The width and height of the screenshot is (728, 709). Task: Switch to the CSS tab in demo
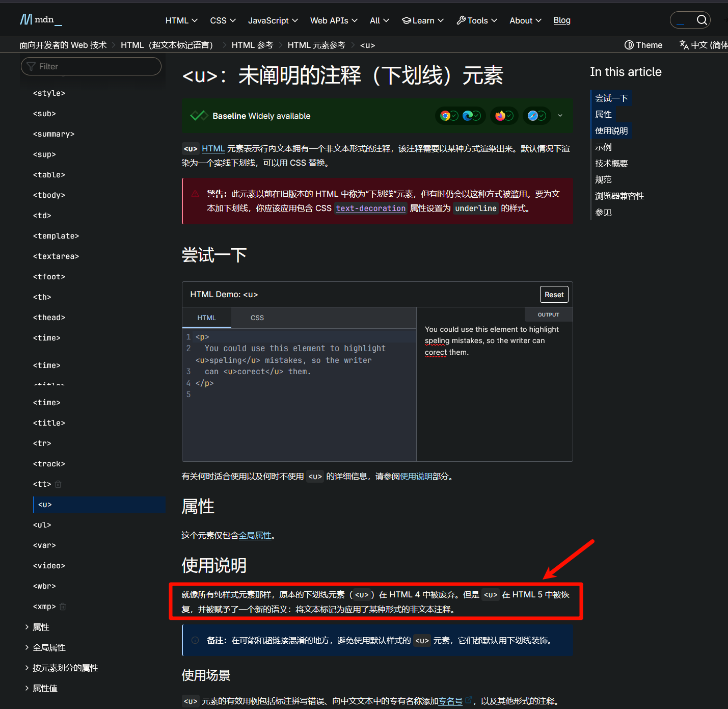(257, 318)
